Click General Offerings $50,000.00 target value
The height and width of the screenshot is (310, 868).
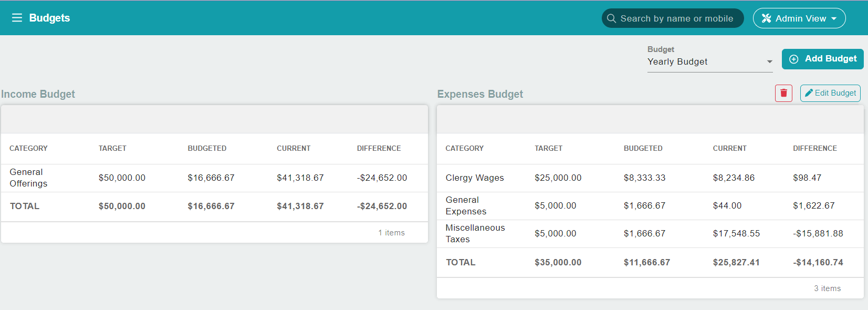pos(122,178)
